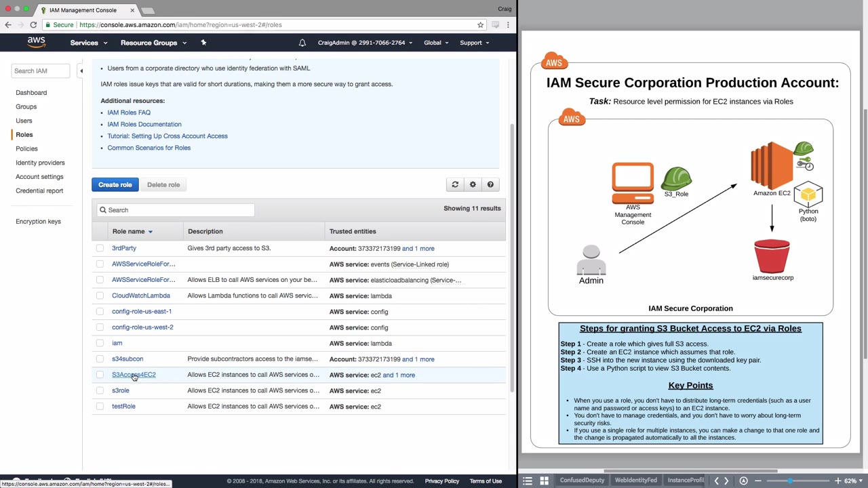
Task: Open a new browser tab
Action: 148,10
